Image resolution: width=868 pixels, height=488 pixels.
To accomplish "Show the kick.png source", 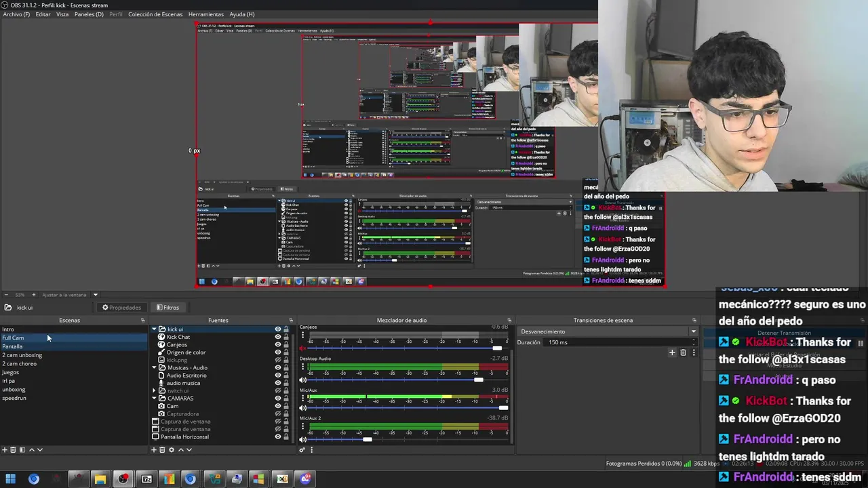I will pos(277,360).
